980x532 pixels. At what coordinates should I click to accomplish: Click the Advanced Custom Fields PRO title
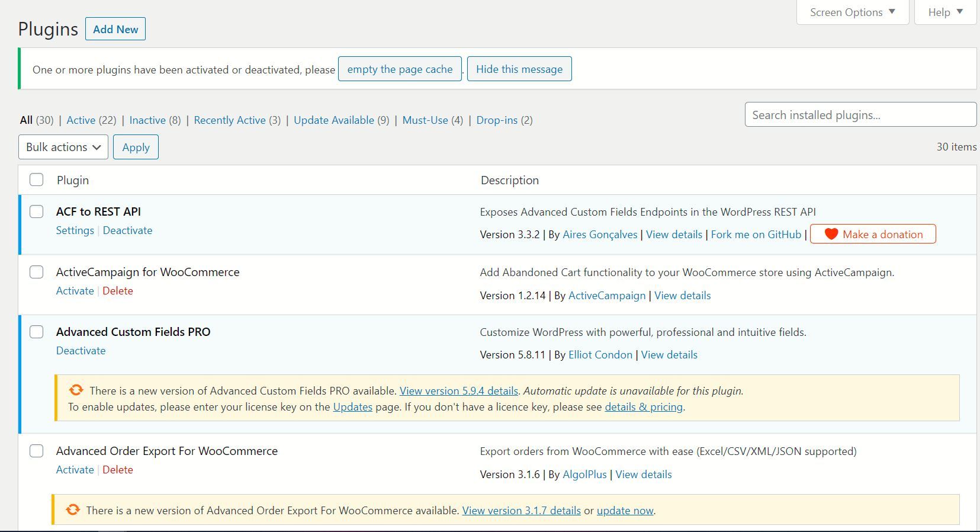133,332
